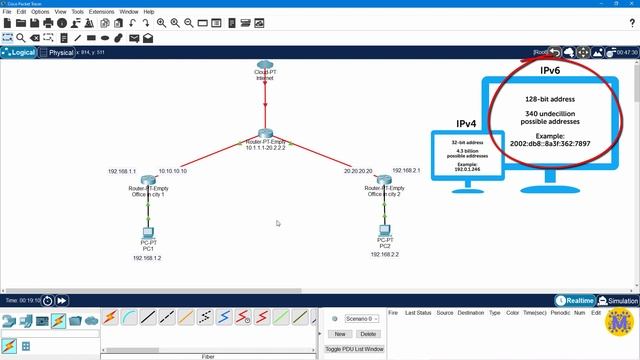Click the help question mark icon

632,23
